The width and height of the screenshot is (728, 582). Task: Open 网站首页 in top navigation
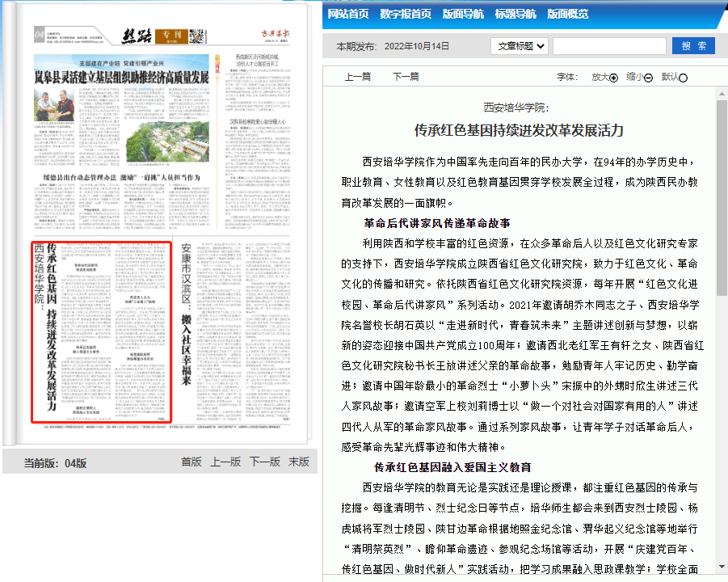[348, 14]
